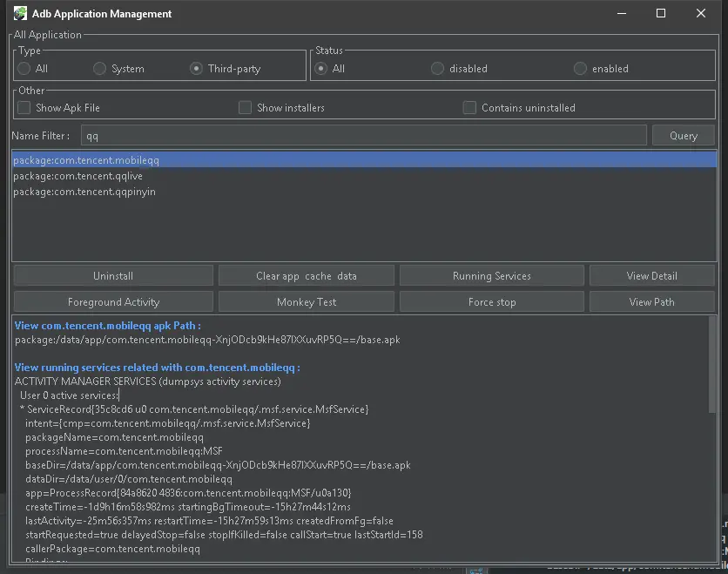
Task: Open Running Services for selected app
Action: coord(492,276)
